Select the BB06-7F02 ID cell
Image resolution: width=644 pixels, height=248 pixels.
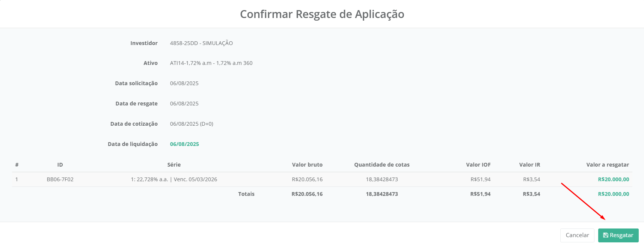tap(60, 179)
